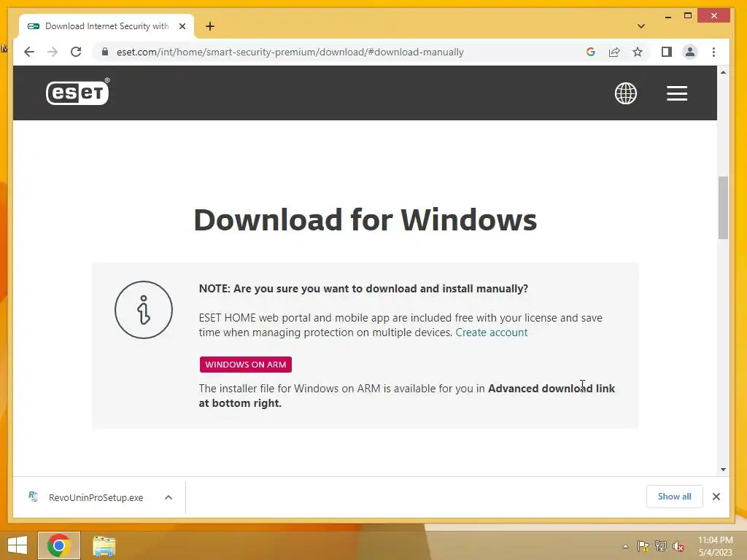
Task: Click the muted volume tray icon
Action: [678, 546]
